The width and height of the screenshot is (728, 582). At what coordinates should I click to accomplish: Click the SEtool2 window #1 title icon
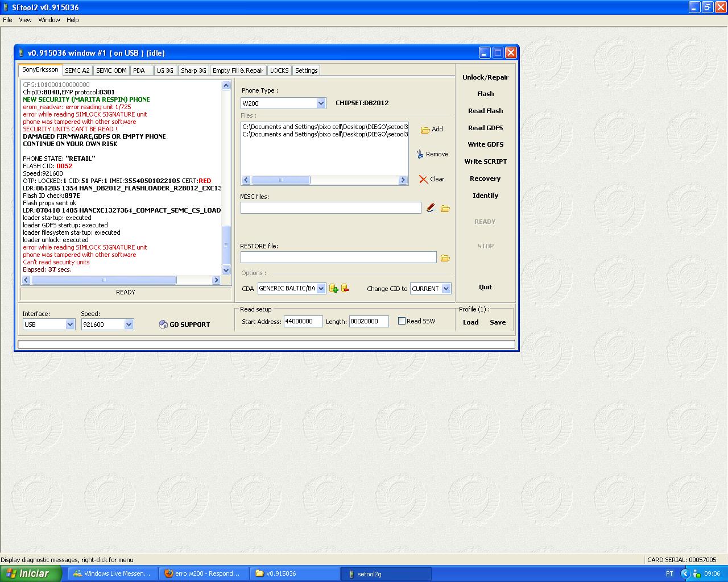point(21,53)
